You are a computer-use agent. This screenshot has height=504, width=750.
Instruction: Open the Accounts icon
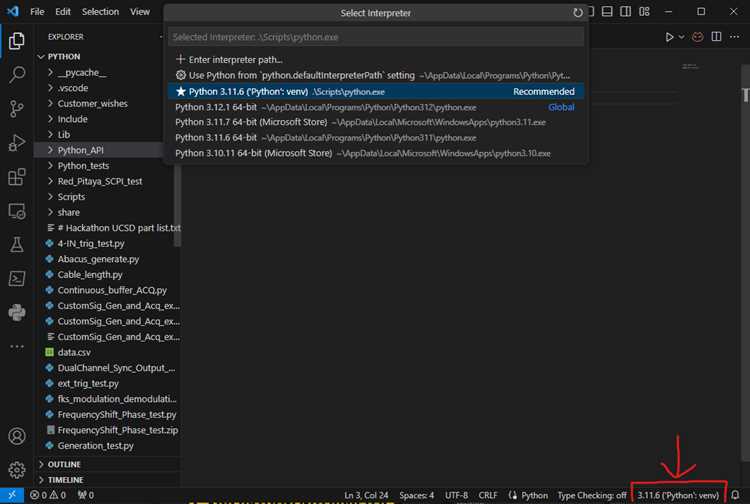click(17, 436)
